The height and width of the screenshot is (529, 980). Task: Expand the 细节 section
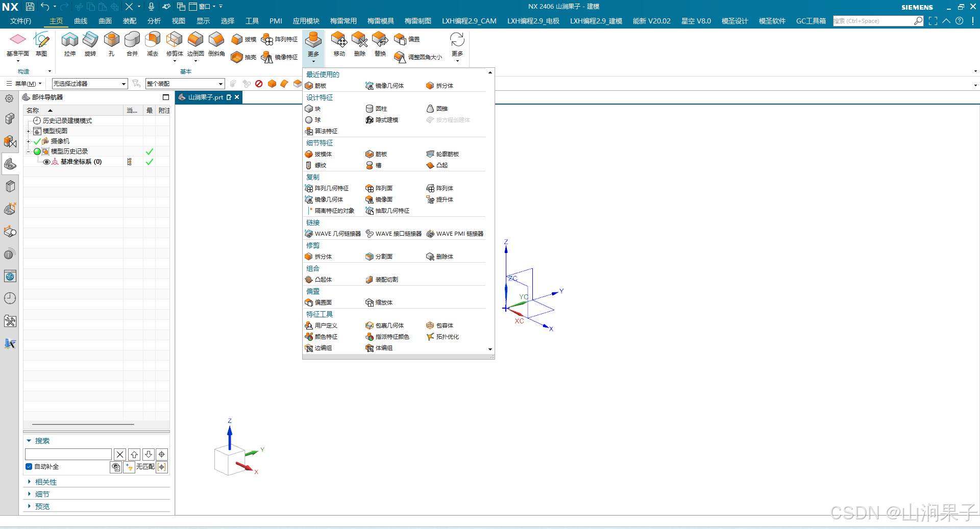42,494
